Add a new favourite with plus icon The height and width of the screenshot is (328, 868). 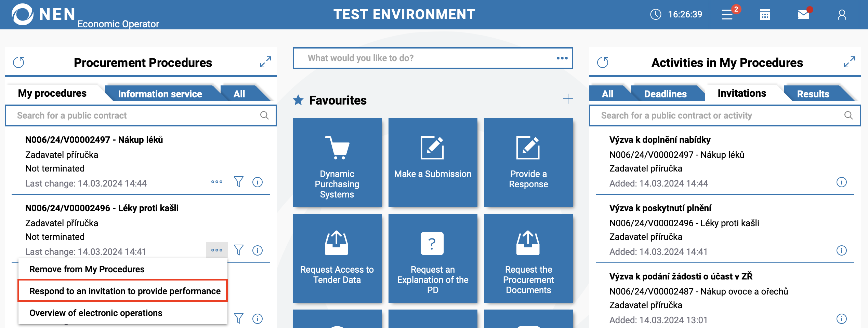point(568,99)
